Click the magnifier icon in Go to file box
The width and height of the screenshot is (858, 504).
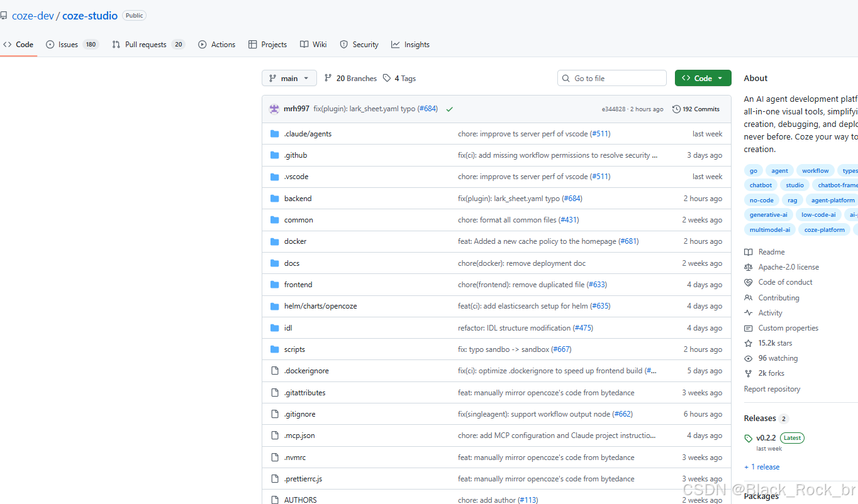565,79
